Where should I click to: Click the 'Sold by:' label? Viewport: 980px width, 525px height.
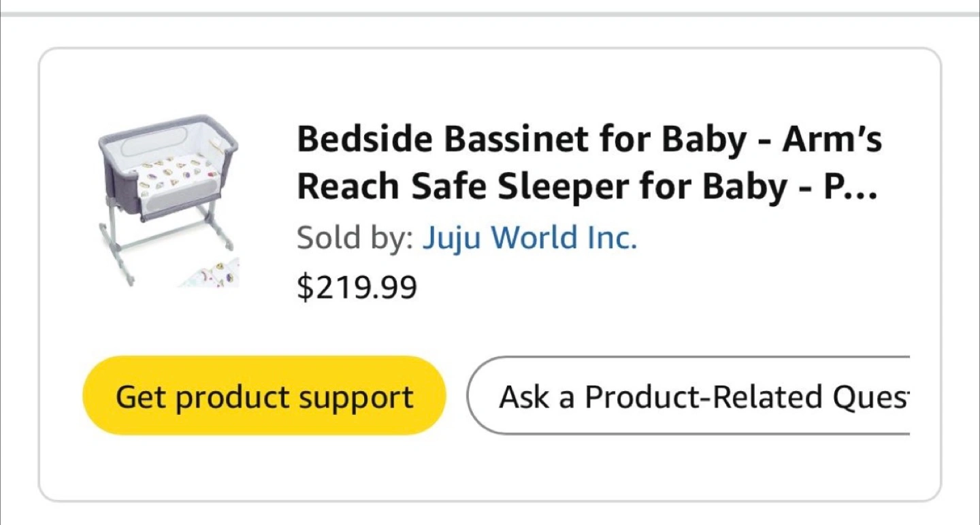(355, 238)
